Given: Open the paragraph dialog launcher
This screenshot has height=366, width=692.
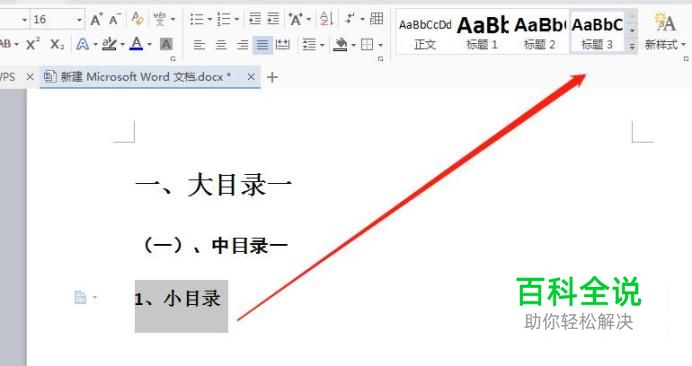Looking at the screenshot, I should click(380, 58).
